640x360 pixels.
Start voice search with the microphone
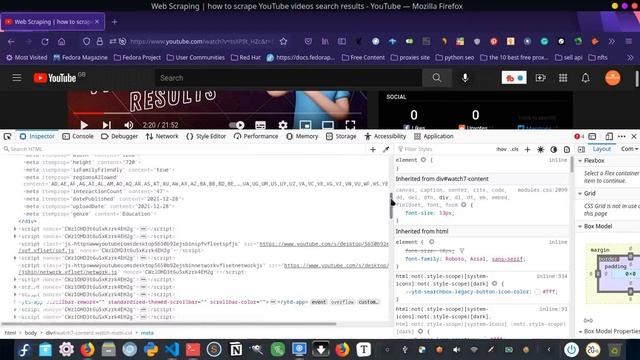(x=465, y=78)
